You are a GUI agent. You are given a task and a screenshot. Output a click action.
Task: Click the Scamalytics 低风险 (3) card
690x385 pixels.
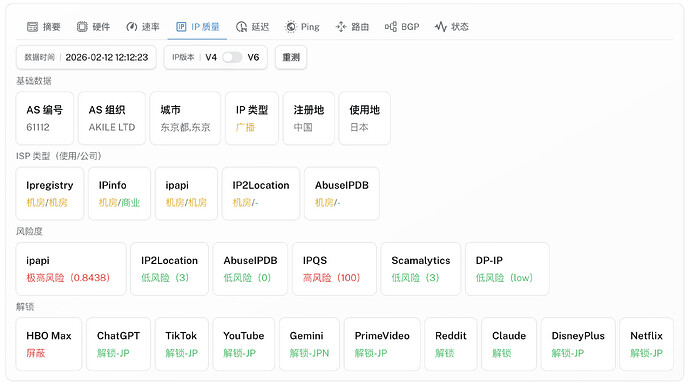pyautogui.click(x=421, y=269)
